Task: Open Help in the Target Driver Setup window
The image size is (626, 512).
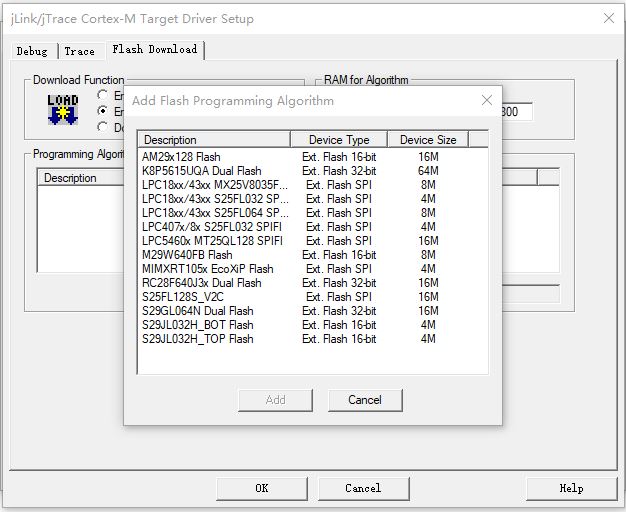Action: pos(571,488)
